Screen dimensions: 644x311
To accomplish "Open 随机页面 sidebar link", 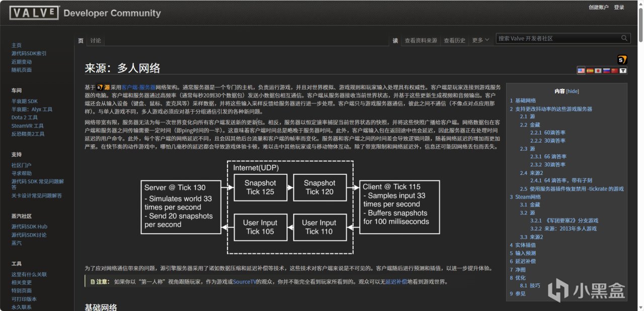I will point(22,70).
